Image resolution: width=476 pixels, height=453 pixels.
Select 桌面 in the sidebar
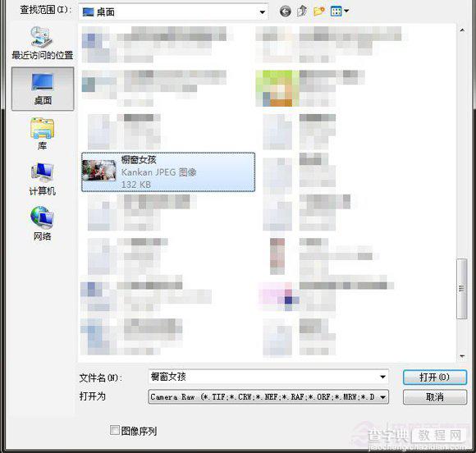(43, 89)
